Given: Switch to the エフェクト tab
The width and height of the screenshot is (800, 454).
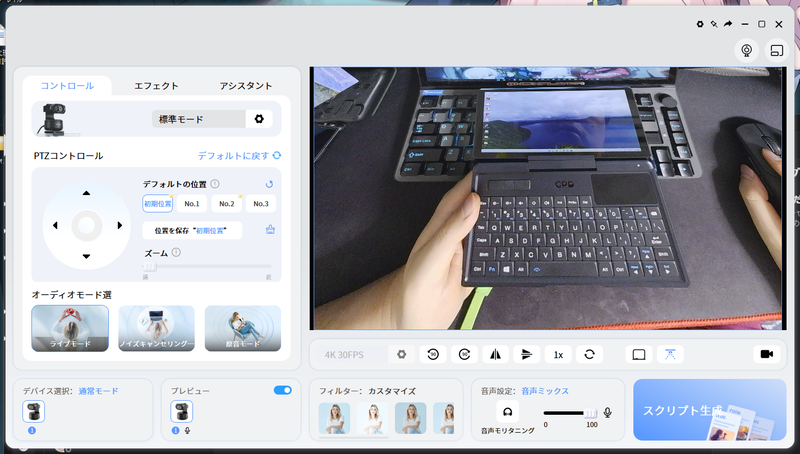Looking at the screenshot, I should (156, 85).
